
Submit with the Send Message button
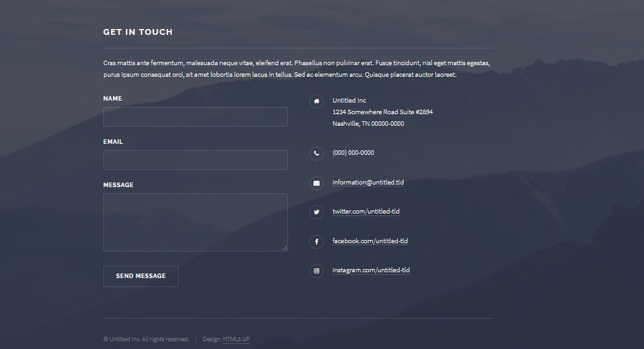[x=141, y=276]
